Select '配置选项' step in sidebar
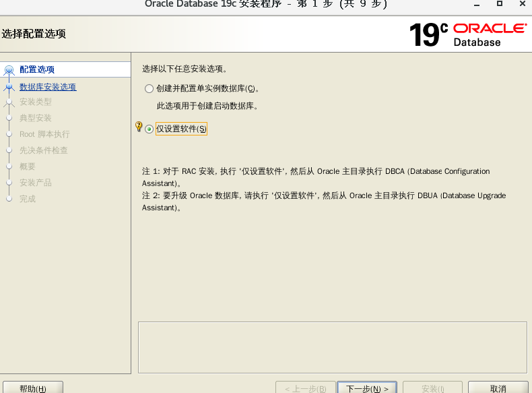 pyautogui.click(x=37, y=69)
